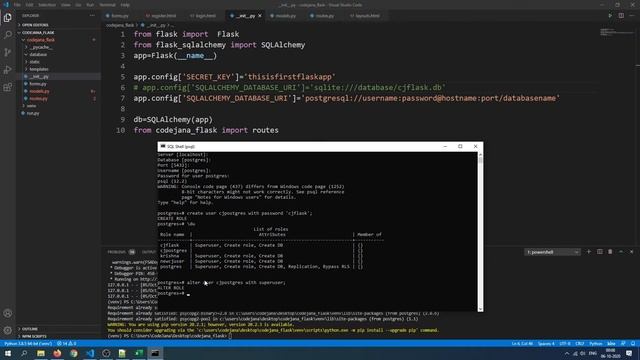Change the Spaces: 4 indentation setting

546,344
